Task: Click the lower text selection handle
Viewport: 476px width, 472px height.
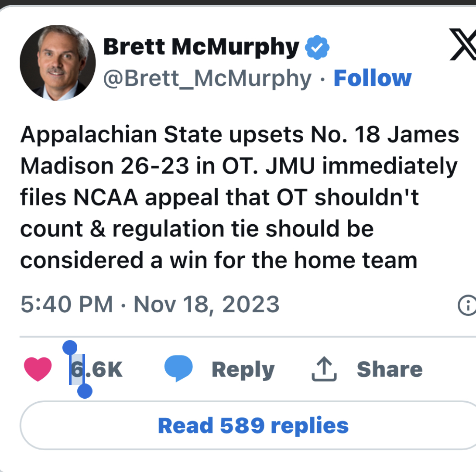Action: [85, 391]
